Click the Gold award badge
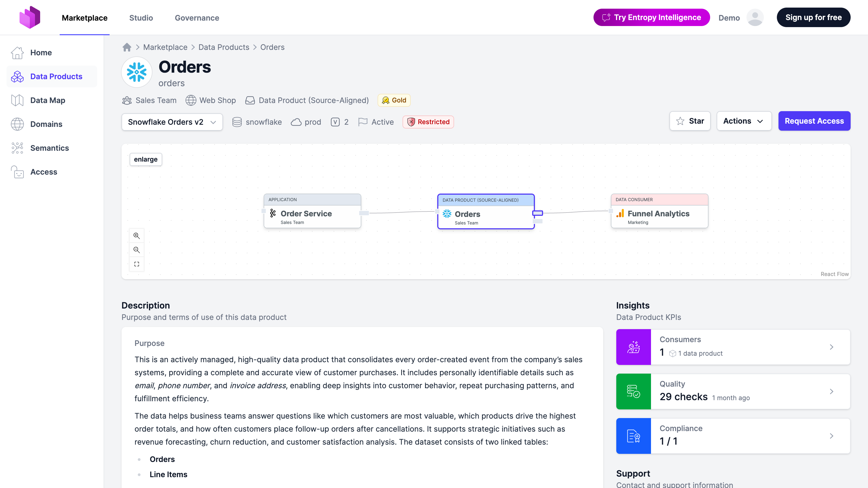The image size is (868, 488). coord(394,100)
